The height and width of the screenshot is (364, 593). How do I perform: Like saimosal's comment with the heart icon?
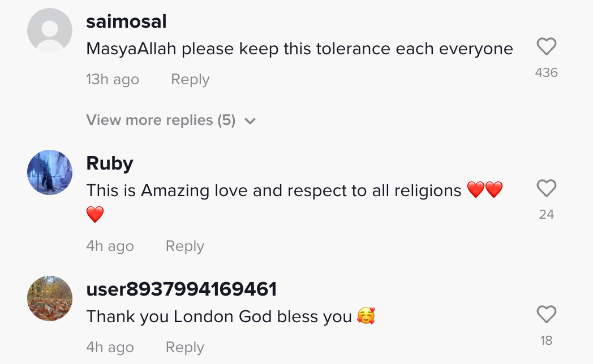click(546, 46)
